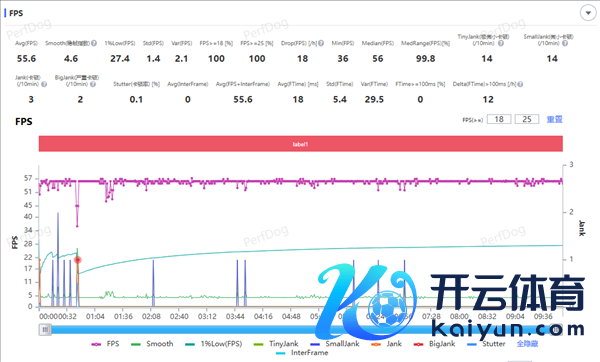Click the Avg(FTime) value 18

pos(298,100)
